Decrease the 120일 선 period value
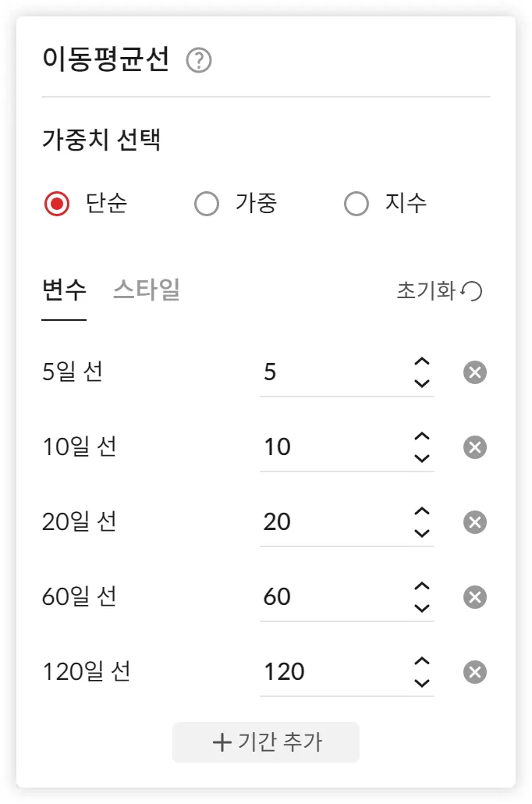 [x=422, y=683]
